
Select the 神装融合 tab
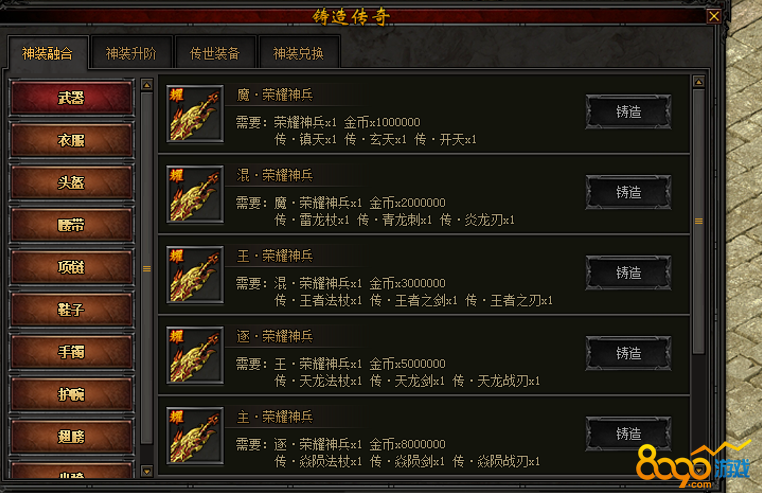(x=47, y=53)
